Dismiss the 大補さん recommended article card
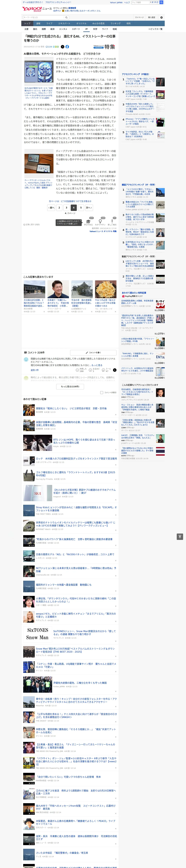 pyautogui.click(x=68, y=312)
